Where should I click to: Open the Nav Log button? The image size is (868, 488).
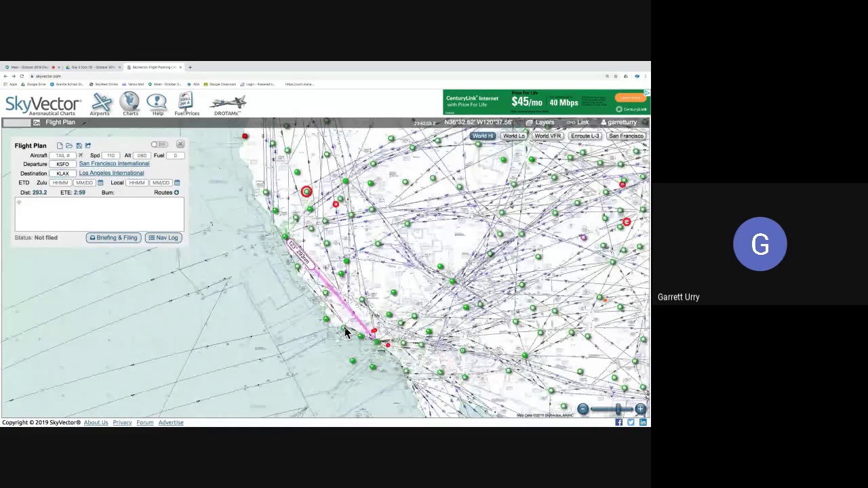(x=163, y=238)
